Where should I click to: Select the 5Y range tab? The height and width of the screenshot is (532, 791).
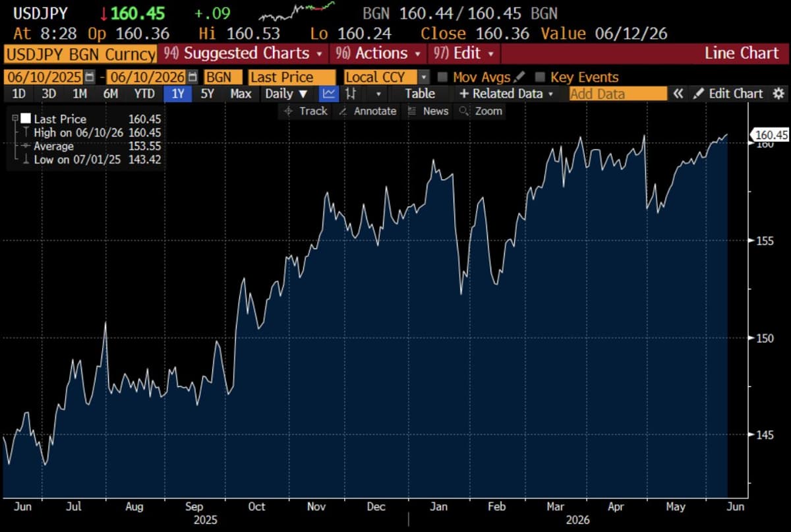tap(208, 94)
